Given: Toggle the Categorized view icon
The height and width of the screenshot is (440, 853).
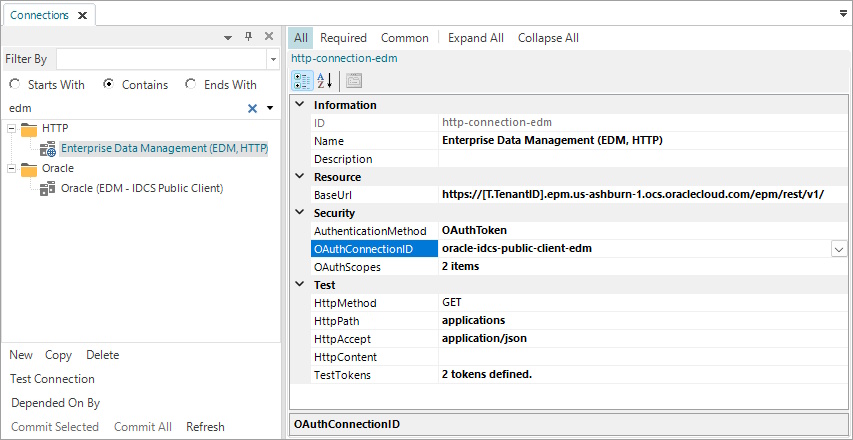Looking at the screenshot, I should point(302,81).
